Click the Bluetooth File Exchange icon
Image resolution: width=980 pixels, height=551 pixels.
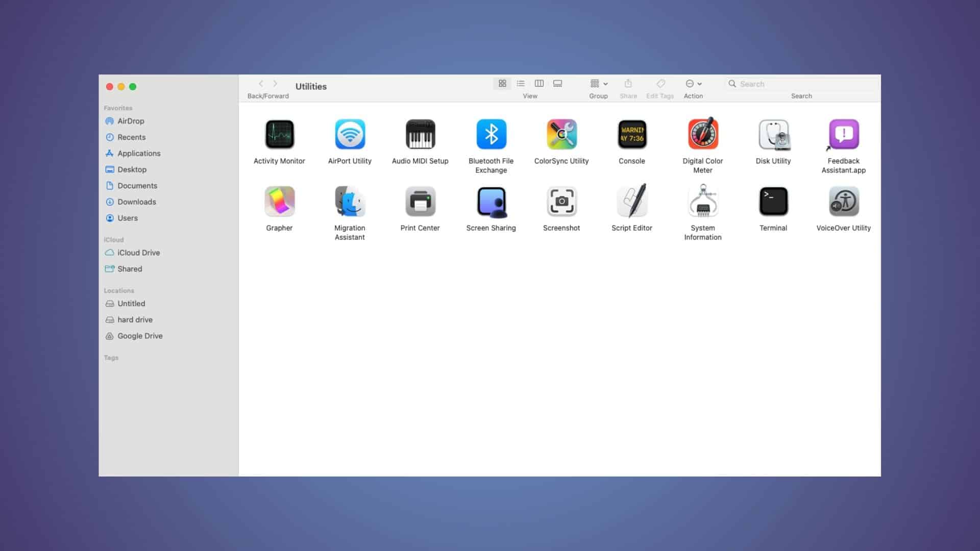click(x=491, y=134)
